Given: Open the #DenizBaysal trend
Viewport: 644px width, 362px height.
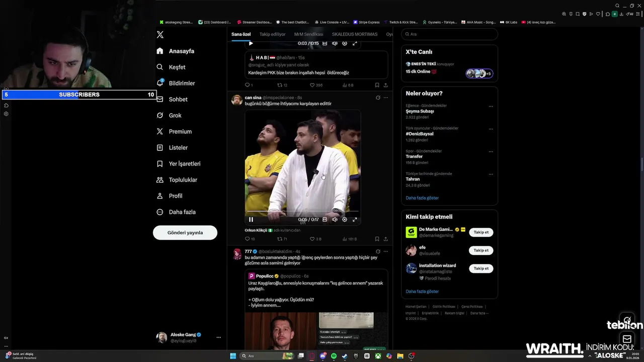Looking at the screenshot, I should pos(420,134).
